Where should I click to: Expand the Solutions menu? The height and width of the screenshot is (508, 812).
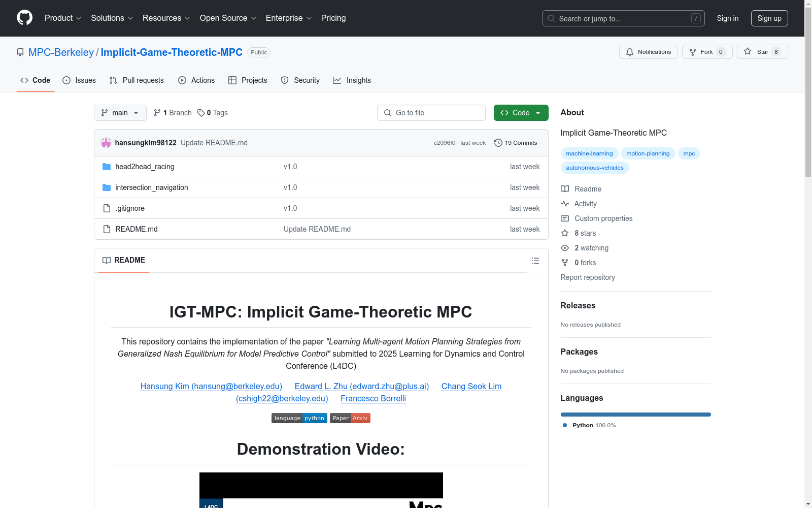112,18
